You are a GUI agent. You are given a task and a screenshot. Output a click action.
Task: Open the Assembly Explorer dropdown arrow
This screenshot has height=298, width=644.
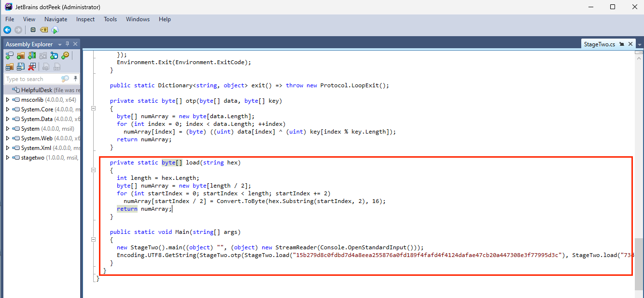[x=60, y=44]
